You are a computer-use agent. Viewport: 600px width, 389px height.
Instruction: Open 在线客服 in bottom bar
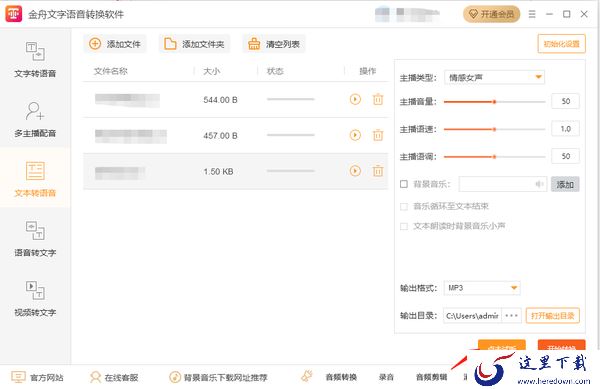click(114, 378)
